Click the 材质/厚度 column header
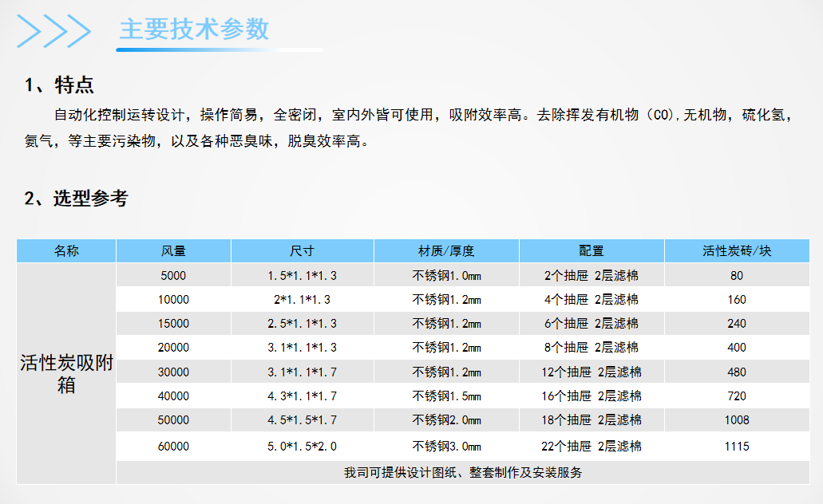823x504 pixels. point(446,251)
